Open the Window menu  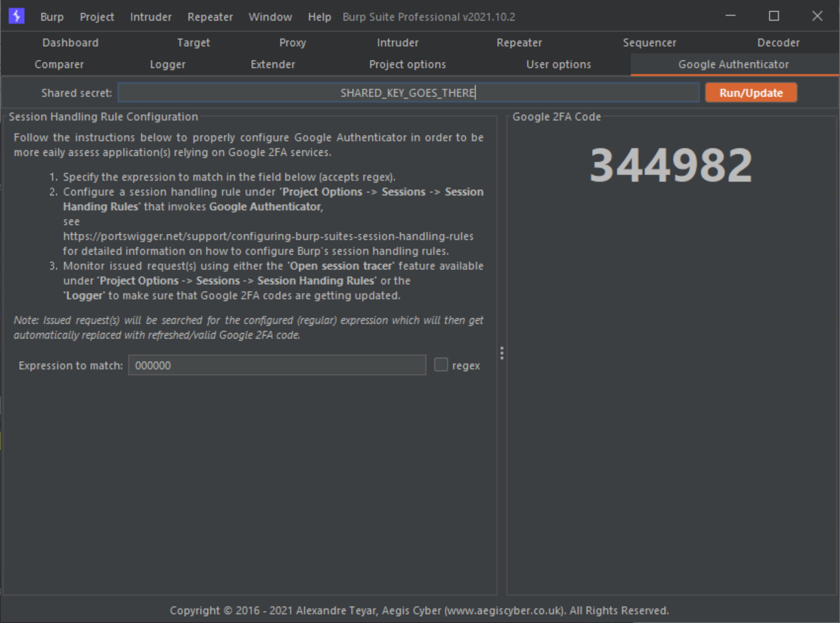(x=270, y=17)
